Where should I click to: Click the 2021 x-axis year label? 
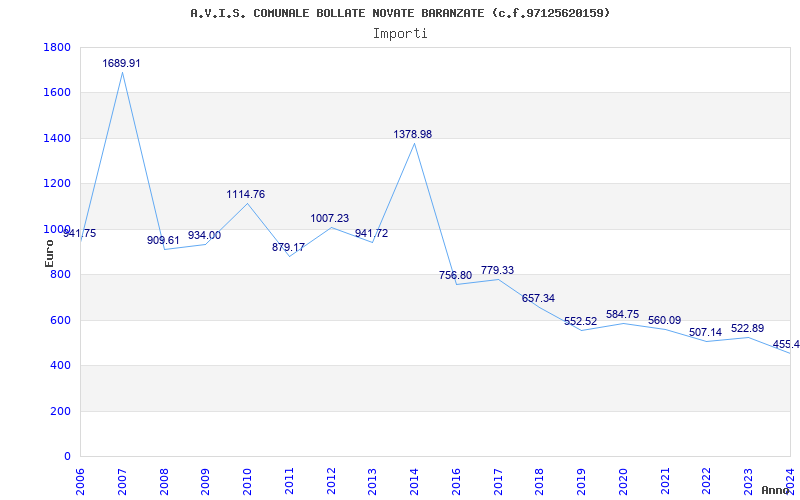point(665,481)
